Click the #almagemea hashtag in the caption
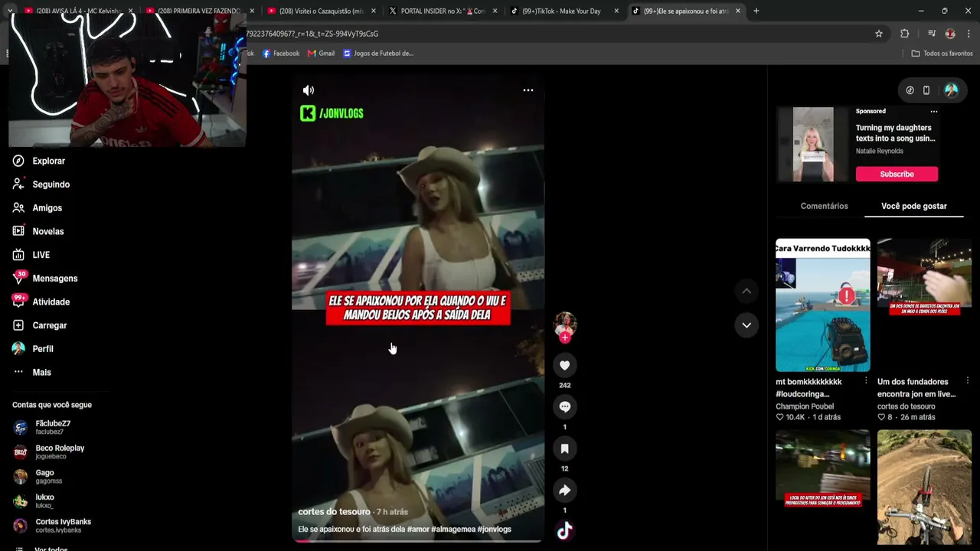Image resolution: width=980 pixels, height=551 pixels. pos(452,529)
